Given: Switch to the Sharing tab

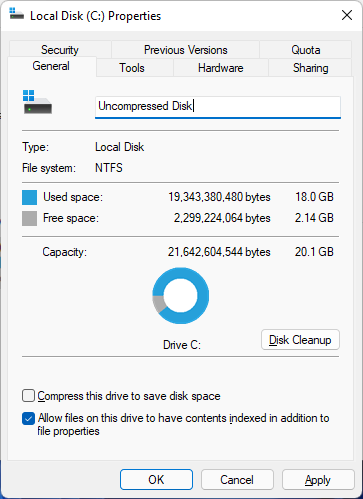Looking at the screenshot, I should pyautogui.click(x=310, y=68).
